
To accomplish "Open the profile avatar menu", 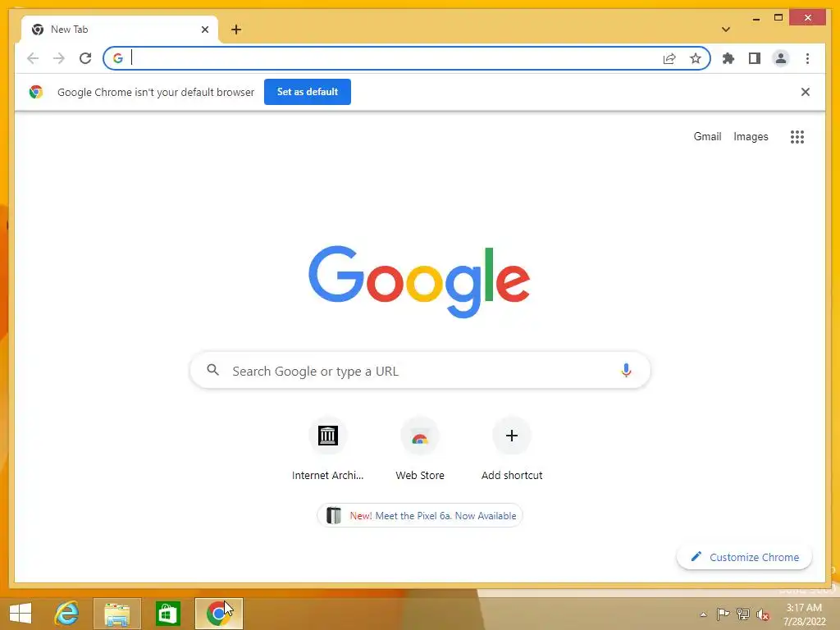I will click(781, 58).
